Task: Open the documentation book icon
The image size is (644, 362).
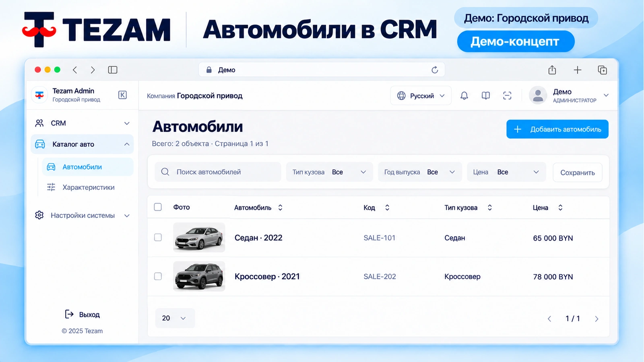Action: tap(486, 96)
